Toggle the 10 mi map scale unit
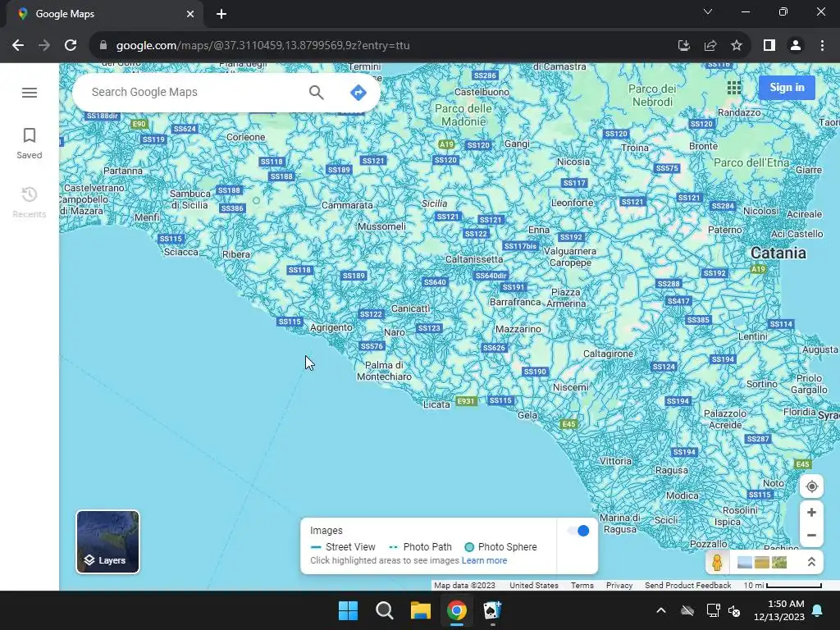840x630 pixels. (x=783, y=586)
